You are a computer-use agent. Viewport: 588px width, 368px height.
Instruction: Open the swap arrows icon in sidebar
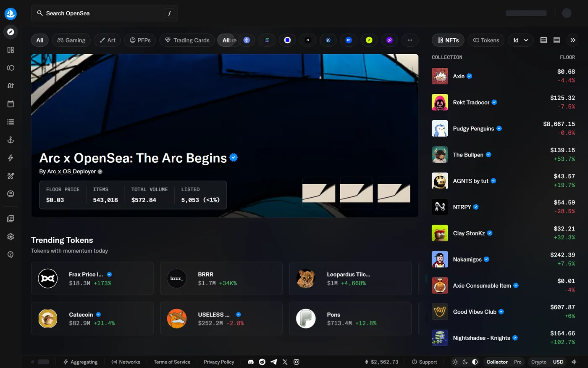(10, 86)
